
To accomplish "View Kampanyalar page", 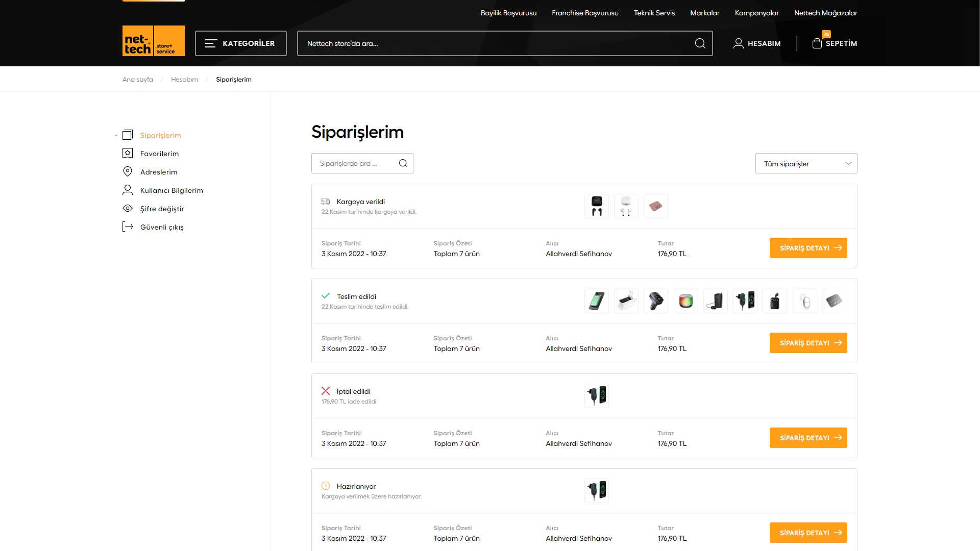I will click(756, 13).
